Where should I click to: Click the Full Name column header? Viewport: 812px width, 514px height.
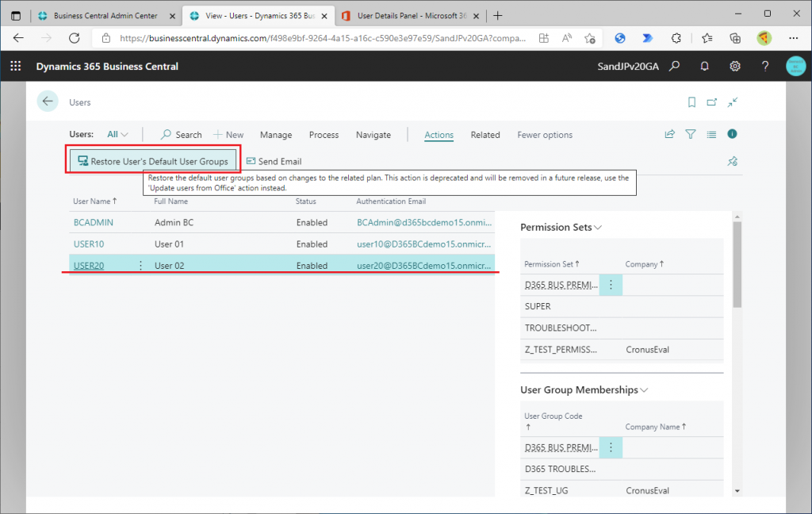[x=171, y=201]
